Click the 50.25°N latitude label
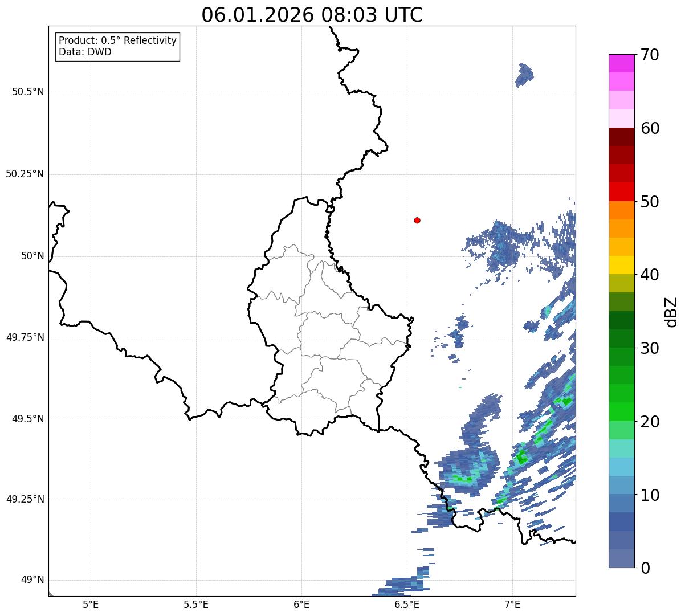The width and height of the screenshot is (685, 616). (25, 174)
